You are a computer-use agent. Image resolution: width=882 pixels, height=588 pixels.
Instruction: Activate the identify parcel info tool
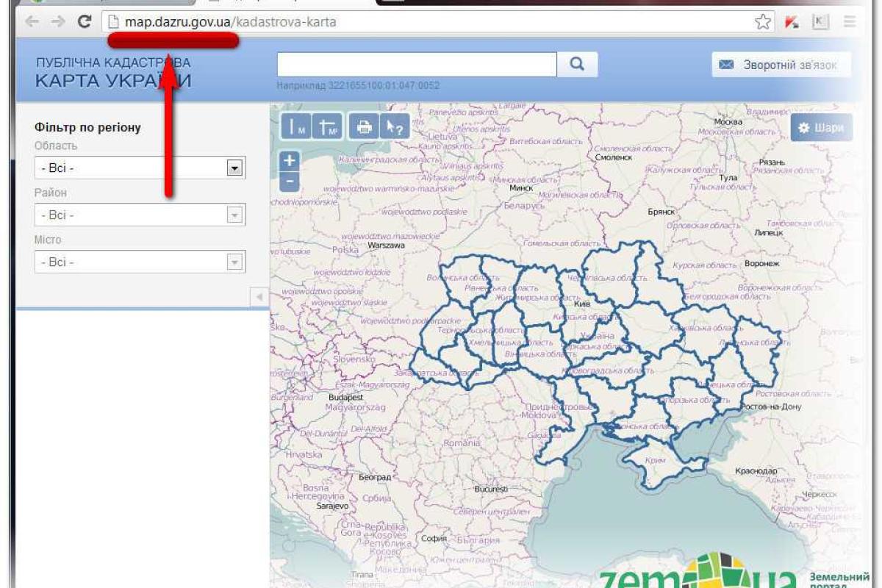point(395,126)
